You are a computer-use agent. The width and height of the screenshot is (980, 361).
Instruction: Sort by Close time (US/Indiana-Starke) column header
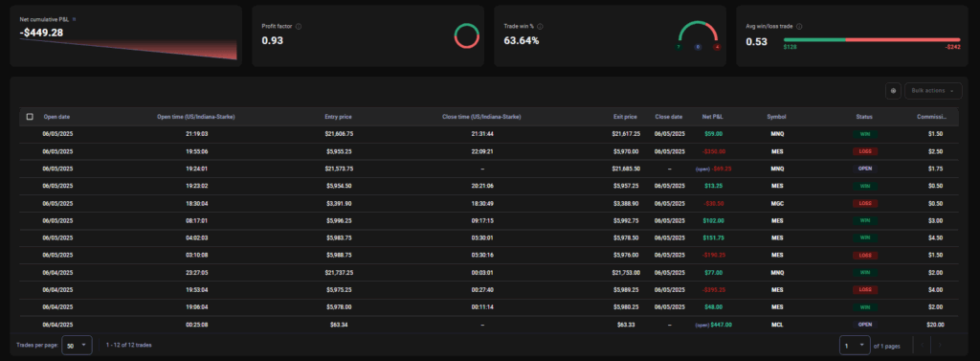(481, 117)
